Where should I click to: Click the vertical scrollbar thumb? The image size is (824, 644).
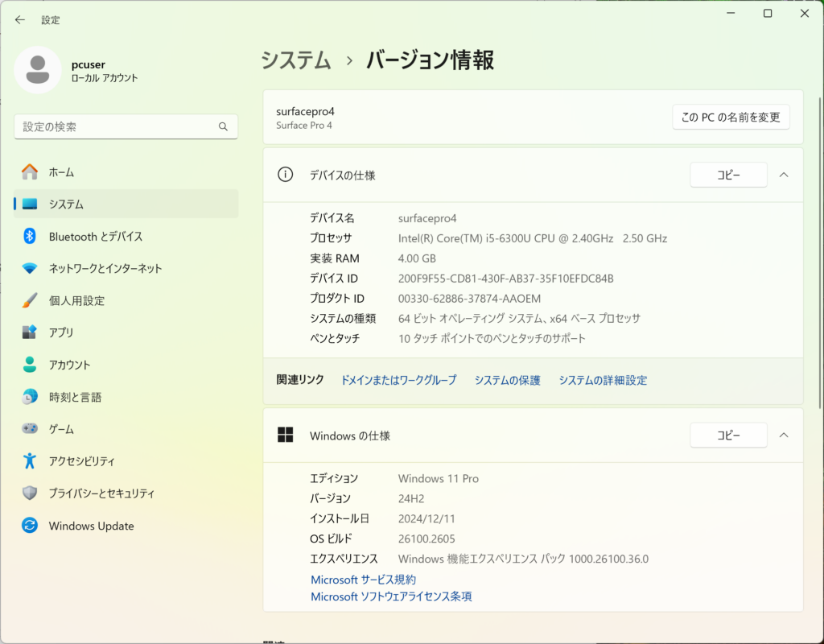coord(820,252)
